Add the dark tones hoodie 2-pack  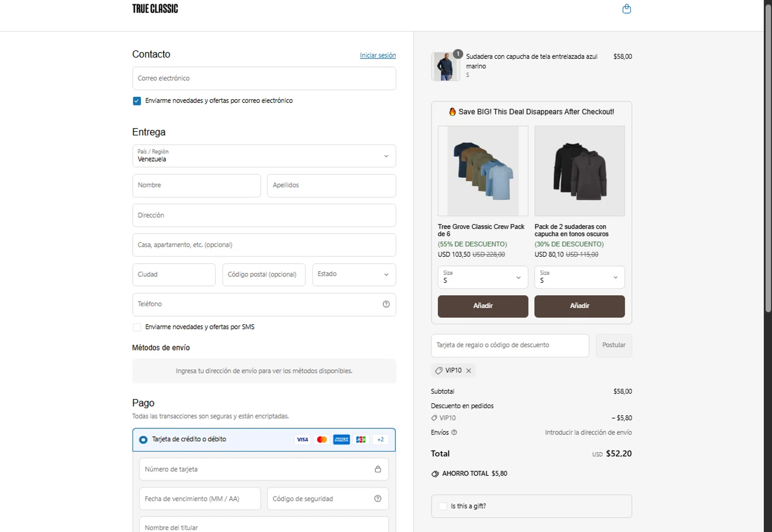[579, 306]
